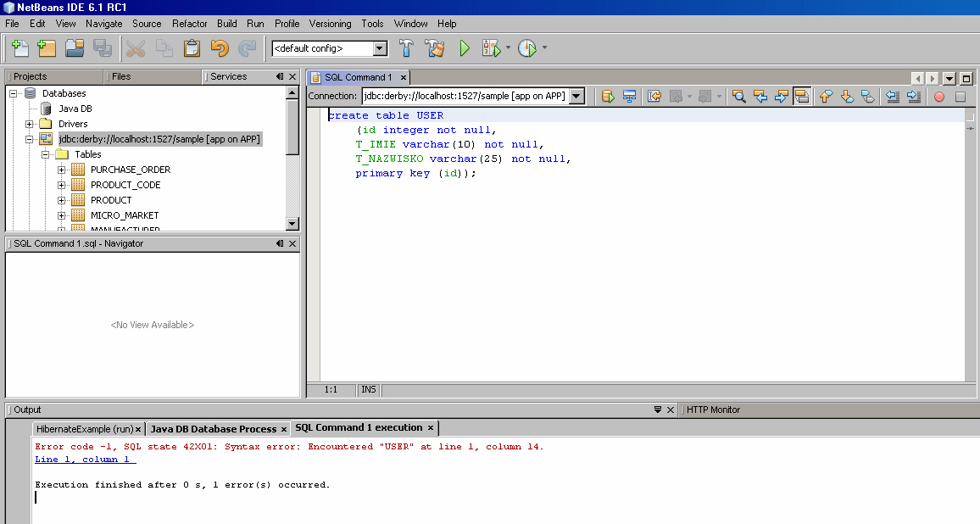Click the Find Previous Occurrence icon
The height and width of the screenshot is (524, 980).
[760, 97]
